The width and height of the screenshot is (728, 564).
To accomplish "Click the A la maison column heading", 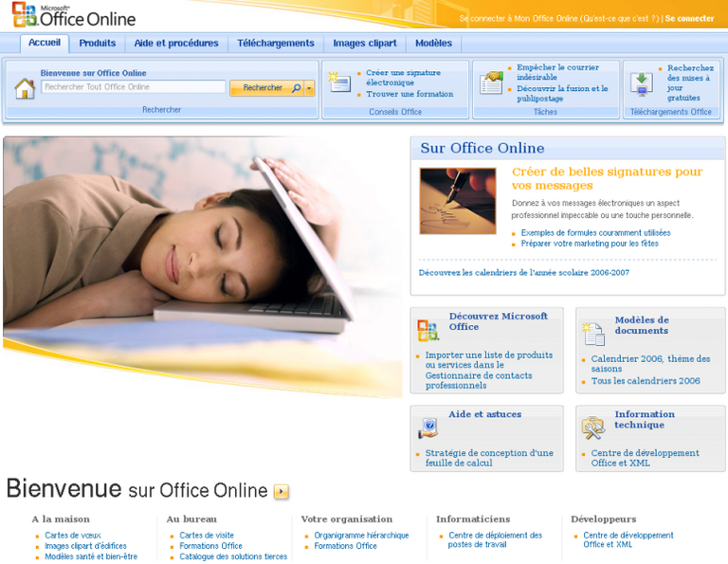I will click(x=61, y=519).
